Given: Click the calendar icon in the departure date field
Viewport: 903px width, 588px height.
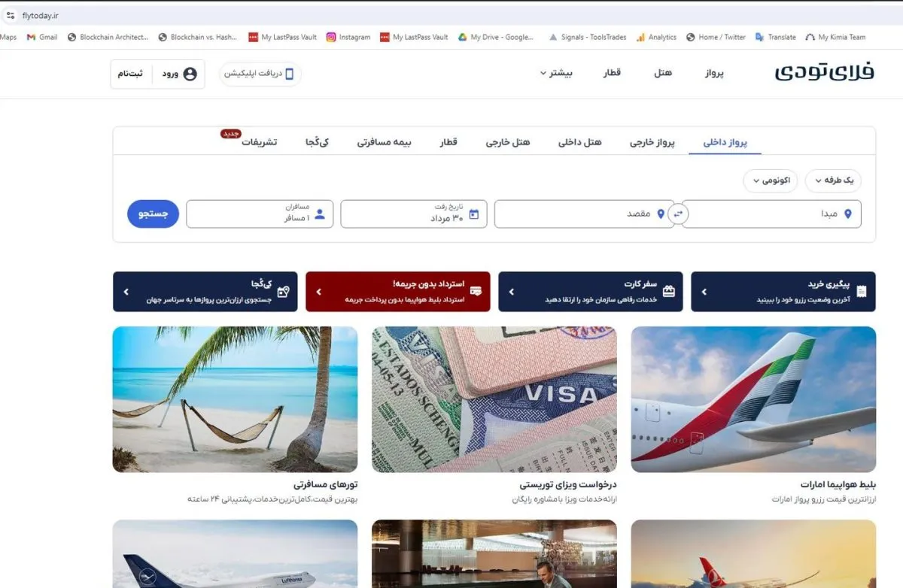Looking at the screenshot, I should [474, 214].
